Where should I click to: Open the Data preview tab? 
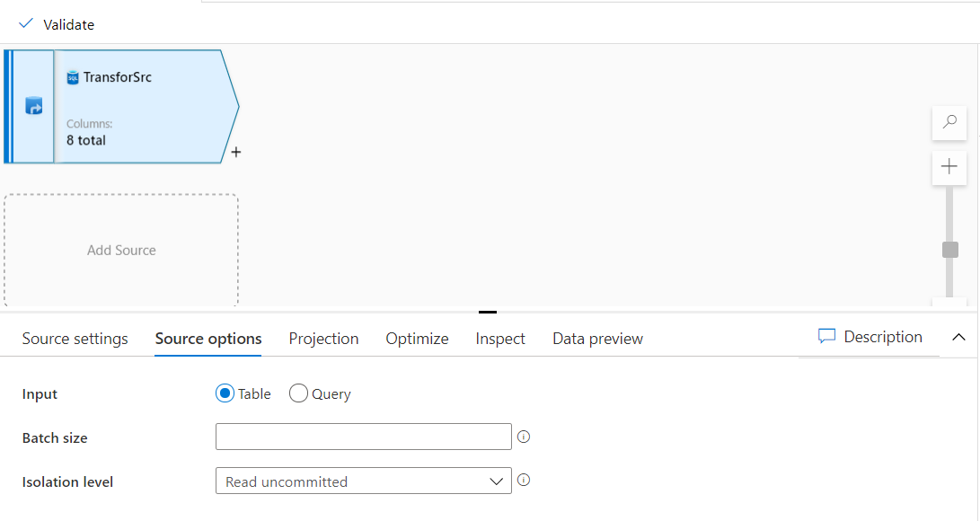(597, 339)
